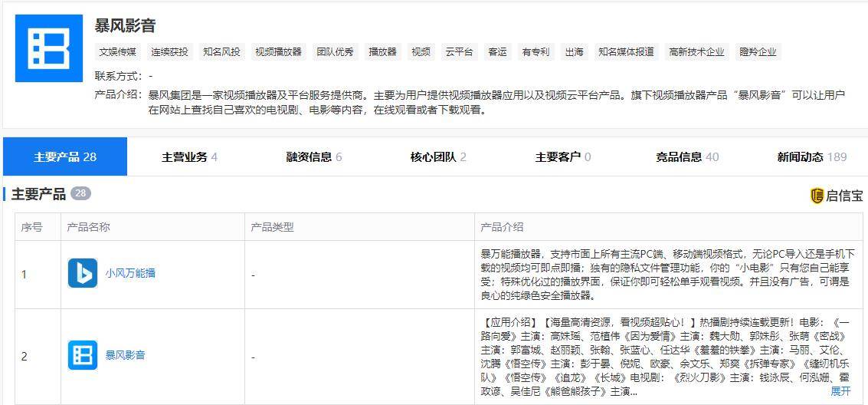Viewport: 868px width, 405px height.
Task: Open the 小风万能播 product link
Action: (130, 273)
